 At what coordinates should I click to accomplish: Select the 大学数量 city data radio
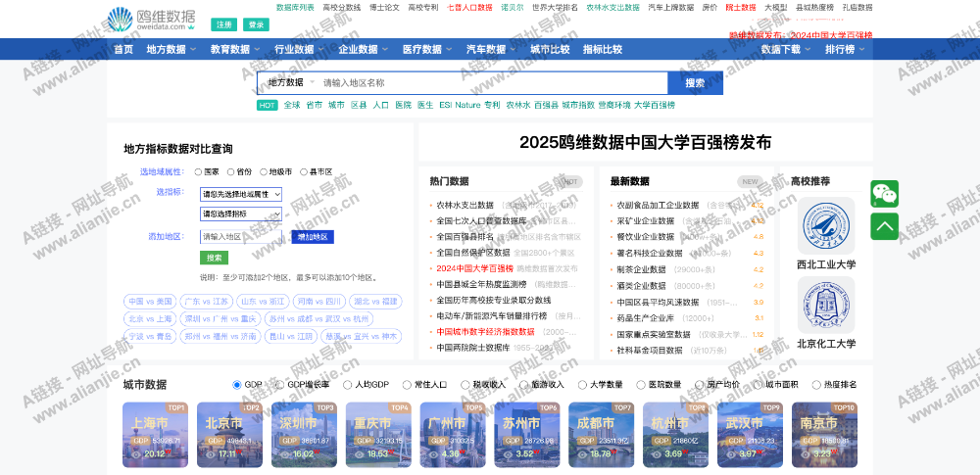(582, 385)
